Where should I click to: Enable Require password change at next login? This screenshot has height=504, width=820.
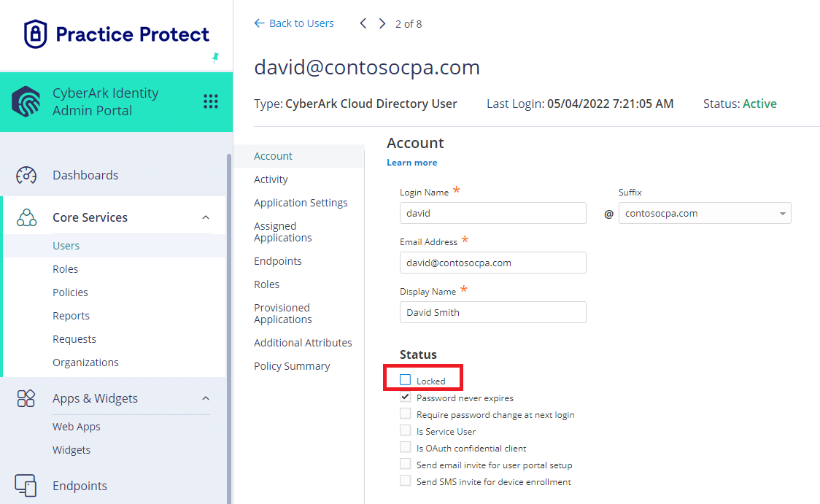coord(406,414)
